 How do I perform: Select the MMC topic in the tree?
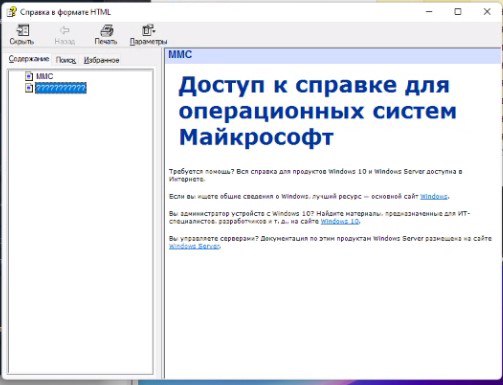44,76
